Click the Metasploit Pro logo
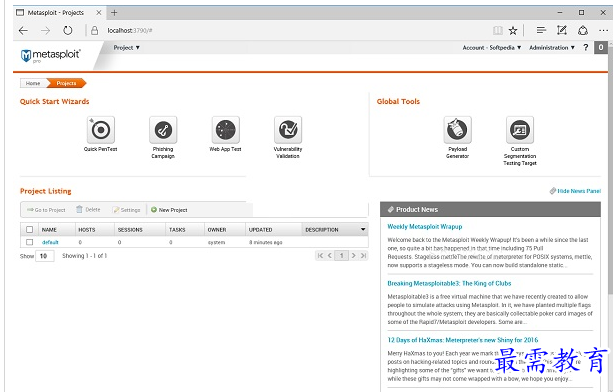This screenshot has width=616, height=392. click(x=50, y=55)
